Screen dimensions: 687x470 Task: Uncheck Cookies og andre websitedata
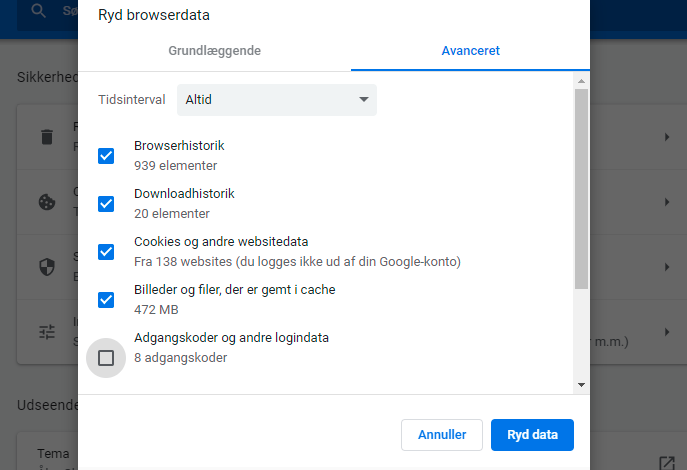click(106, 252)
